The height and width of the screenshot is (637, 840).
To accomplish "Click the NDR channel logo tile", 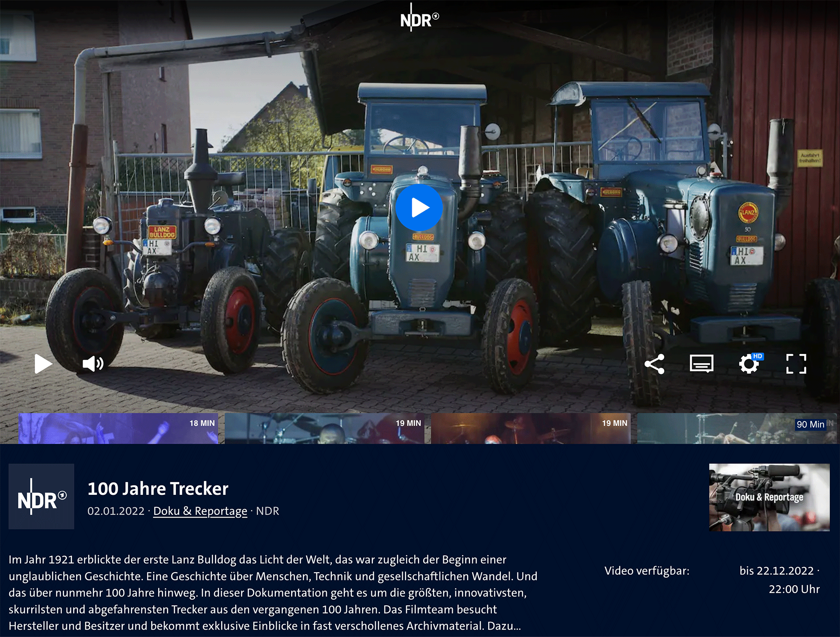I will click(42, 496).
